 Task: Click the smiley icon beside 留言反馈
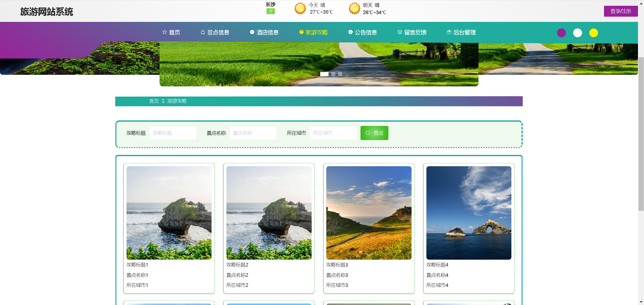point(400,32)
